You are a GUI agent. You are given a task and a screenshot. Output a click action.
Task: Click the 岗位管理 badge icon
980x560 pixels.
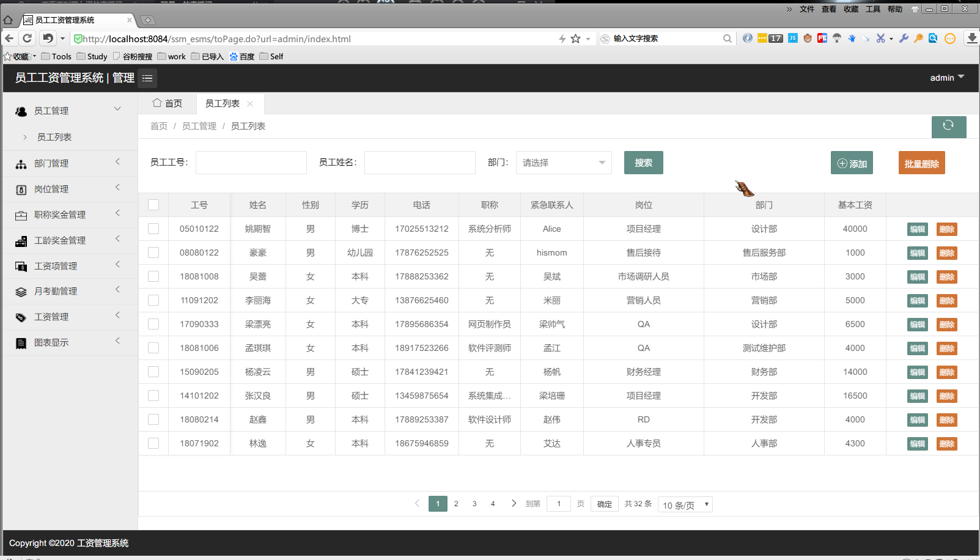click(x=21, y=190)
